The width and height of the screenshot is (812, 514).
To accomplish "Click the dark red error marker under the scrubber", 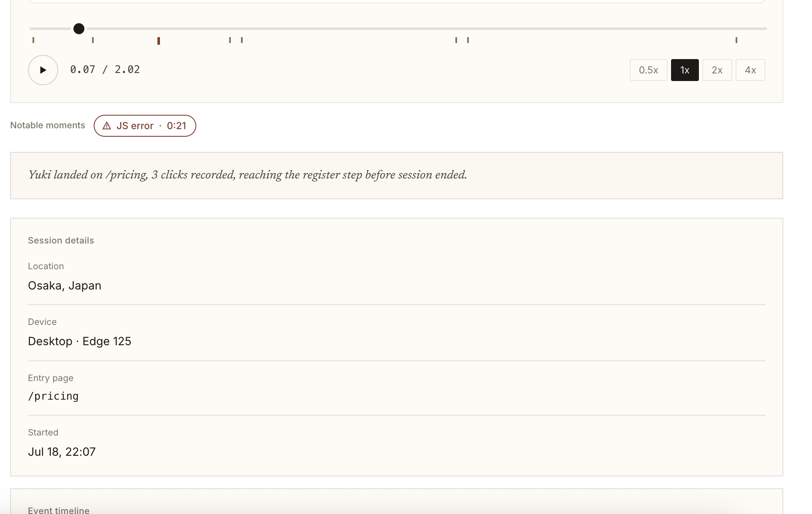I will tap(159, 41).
